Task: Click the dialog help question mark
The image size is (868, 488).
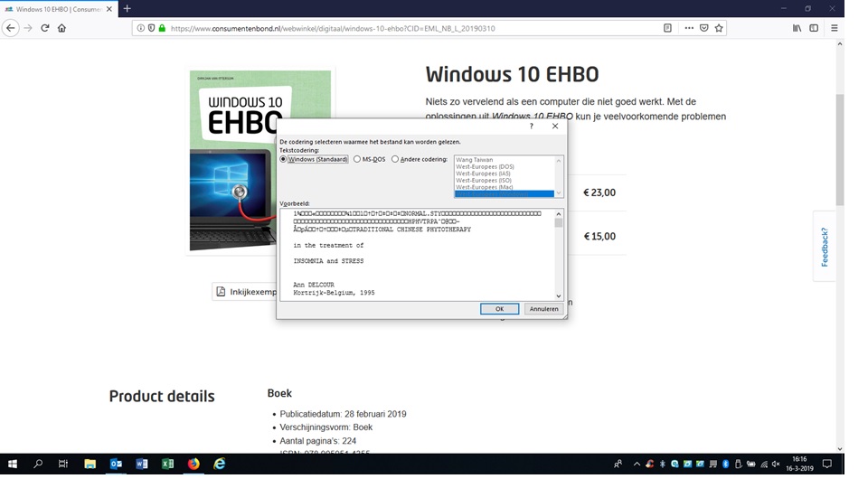Action: click(x=532, y=127)
